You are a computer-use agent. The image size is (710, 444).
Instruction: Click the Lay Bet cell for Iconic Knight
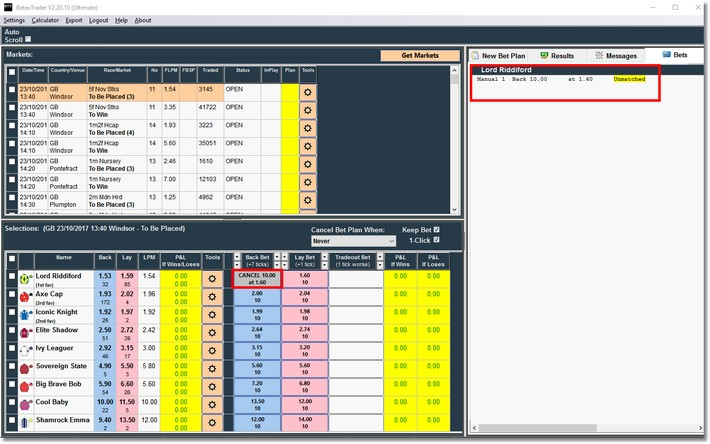point(305,315)
